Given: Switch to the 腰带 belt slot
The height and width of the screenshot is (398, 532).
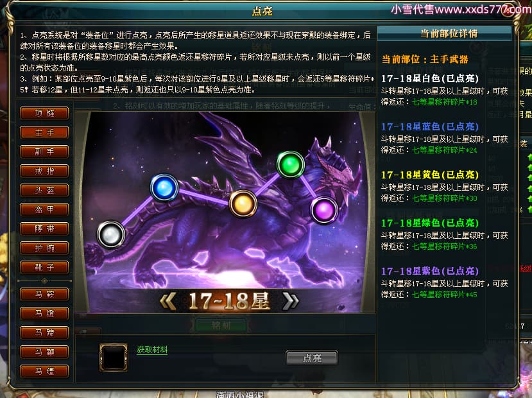Looking at the screenshot, I should coord(44,229).
